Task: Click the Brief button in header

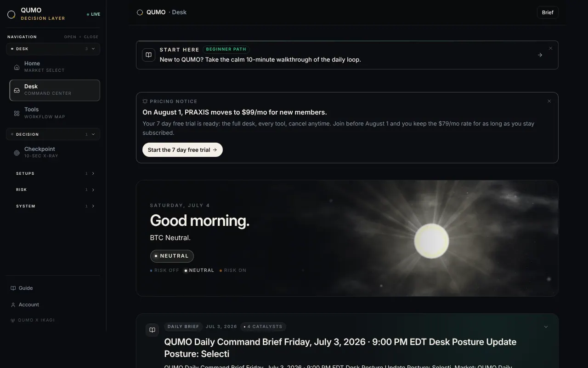Action: click(548, 12)
